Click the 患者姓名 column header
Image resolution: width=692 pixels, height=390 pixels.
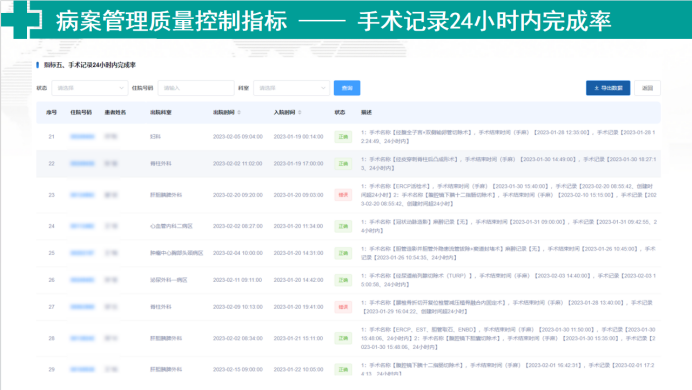[x=115, y=112]
